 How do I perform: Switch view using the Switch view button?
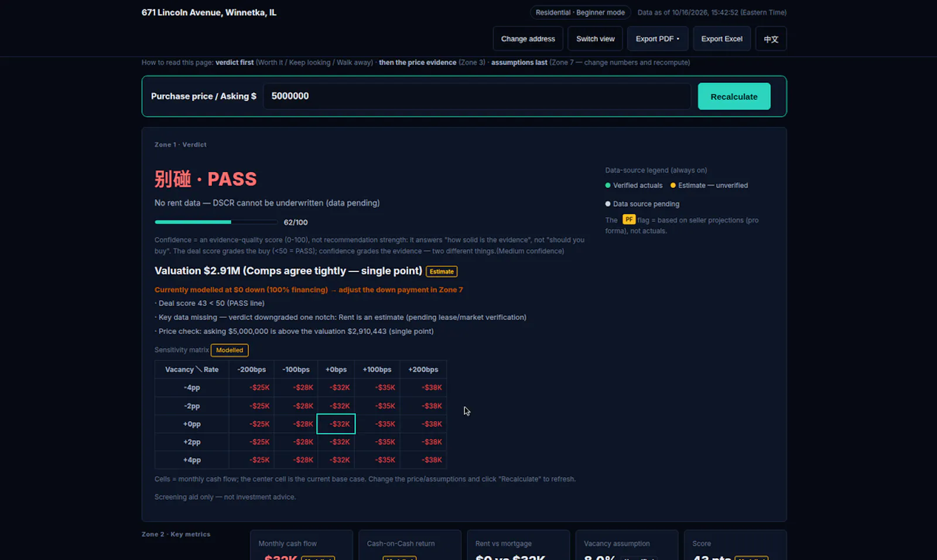(595, 39)
